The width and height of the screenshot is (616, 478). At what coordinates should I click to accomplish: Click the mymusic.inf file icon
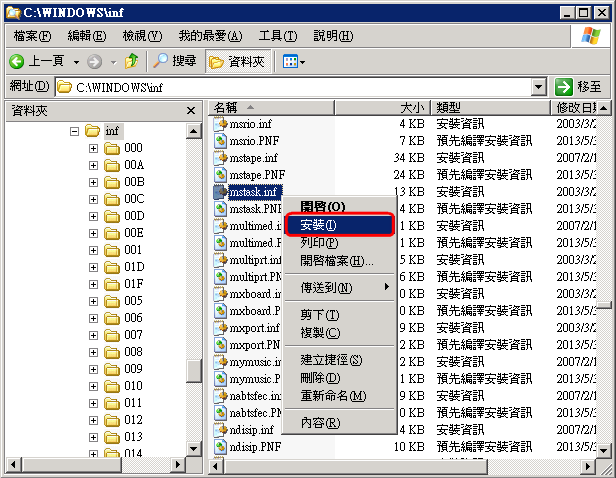[x=220, y=362]
